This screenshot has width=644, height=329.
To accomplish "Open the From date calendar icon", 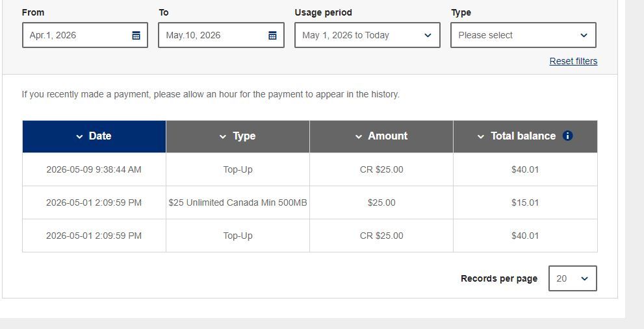I will pos(136,35).
